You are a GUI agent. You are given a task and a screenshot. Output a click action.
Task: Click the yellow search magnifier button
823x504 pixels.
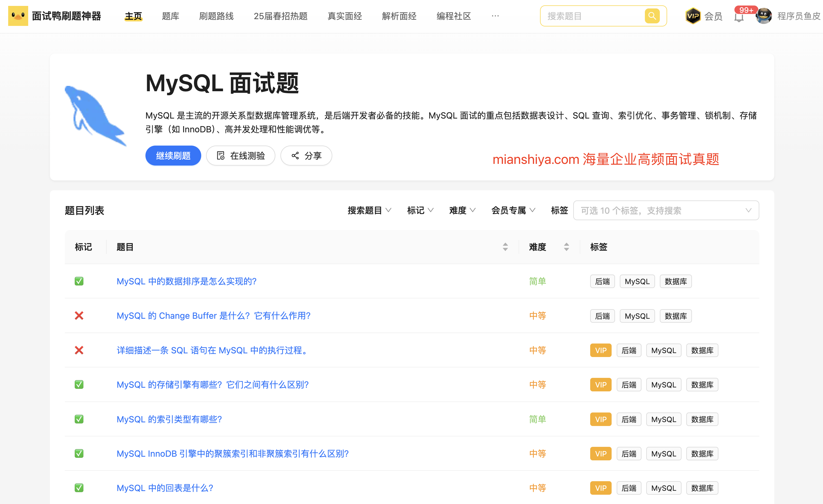point(652,16)
